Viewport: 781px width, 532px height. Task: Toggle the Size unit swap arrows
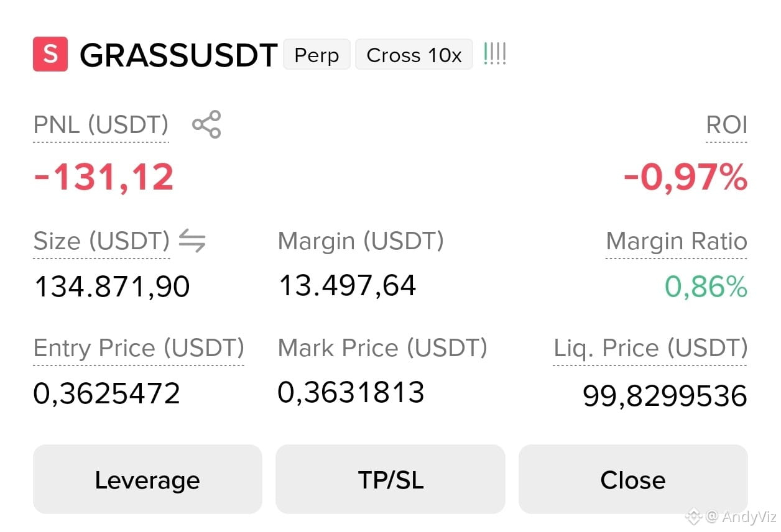click(192, 241)
